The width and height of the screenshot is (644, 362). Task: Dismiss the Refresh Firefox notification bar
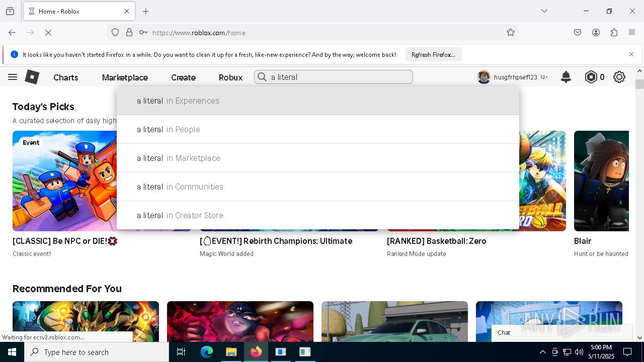pos(631,54)
